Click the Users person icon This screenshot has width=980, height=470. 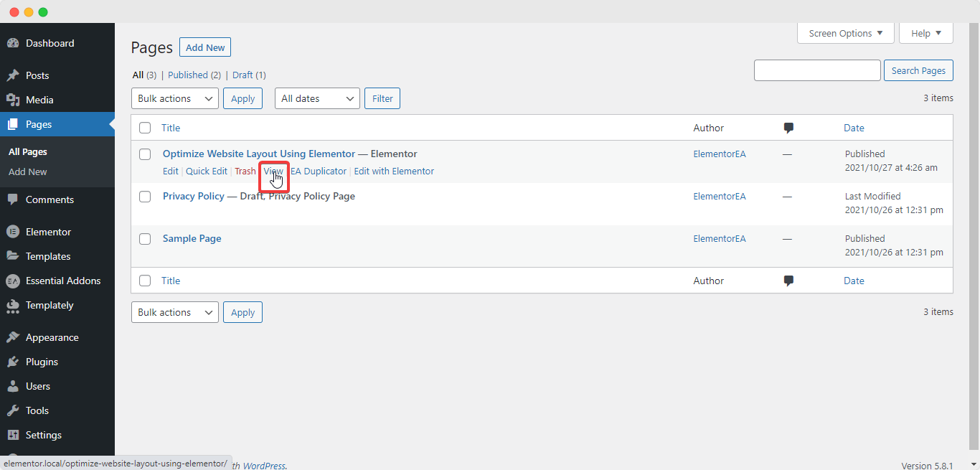13,386
